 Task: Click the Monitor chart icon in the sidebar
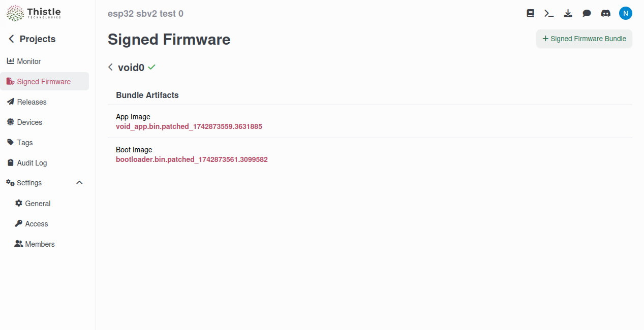(x=11, y=61)
